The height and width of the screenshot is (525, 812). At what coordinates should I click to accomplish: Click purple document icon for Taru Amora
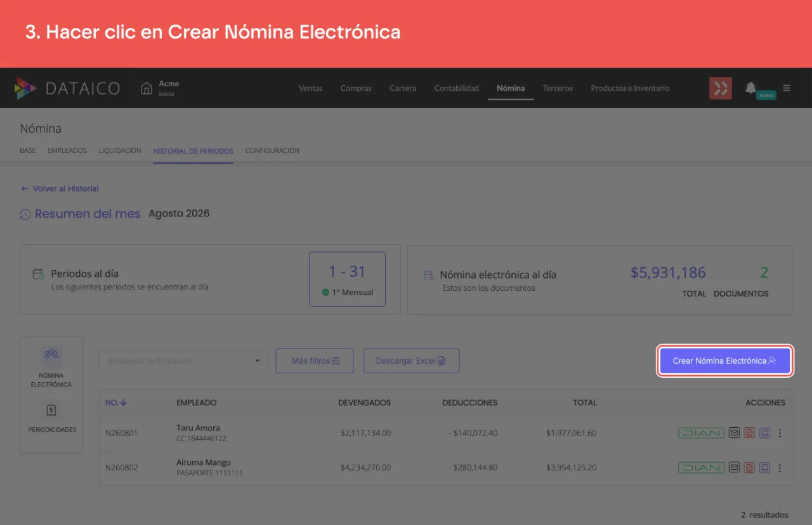click(765, 433)
